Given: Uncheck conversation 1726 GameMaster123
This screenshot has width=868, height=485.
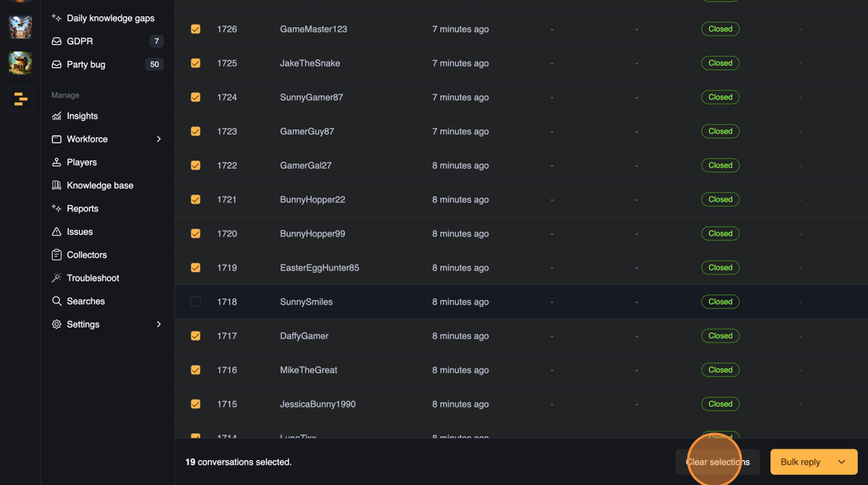Looking at the screenshot, I should coord(195,29).
